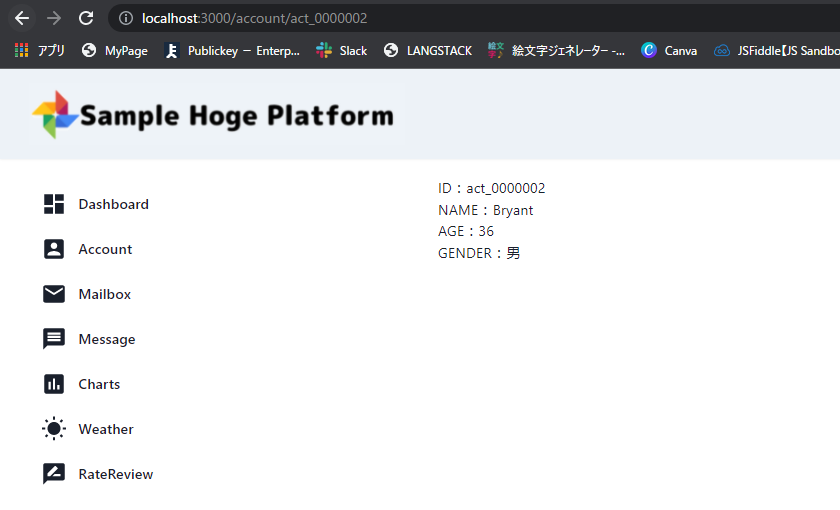This screenshot has height=510, width=840.
Task: Click the Charts bar graph icon
Action: point(54,384)
